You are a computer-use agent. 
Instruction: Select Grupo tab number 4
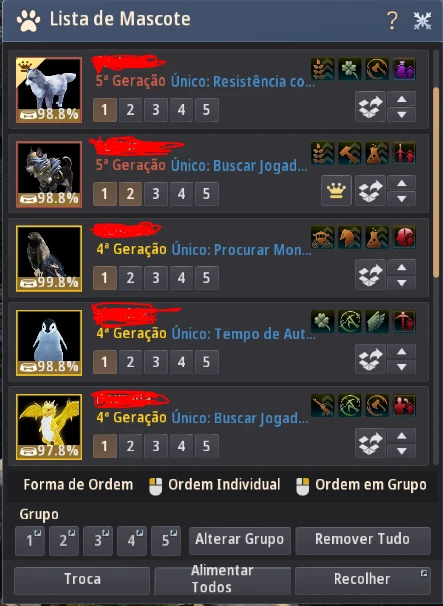(132, 540)
